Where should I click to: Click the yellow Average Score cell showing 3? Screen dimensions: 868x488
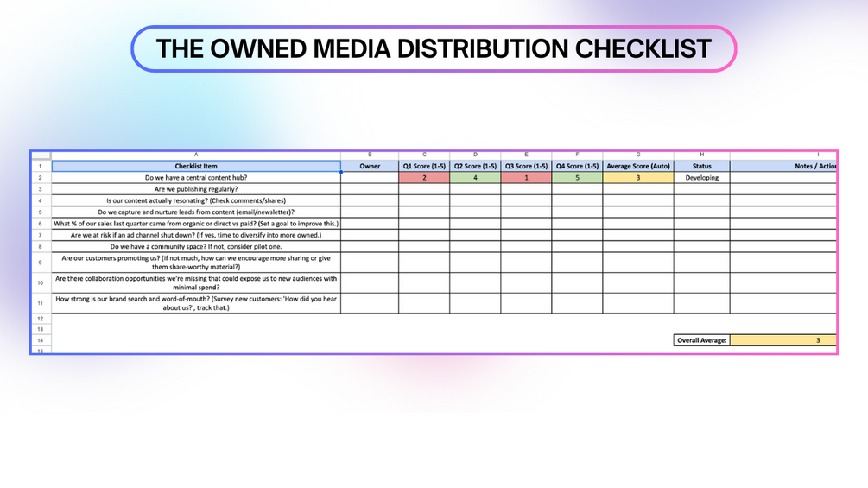pyautogui.click(x=638, y=178)
